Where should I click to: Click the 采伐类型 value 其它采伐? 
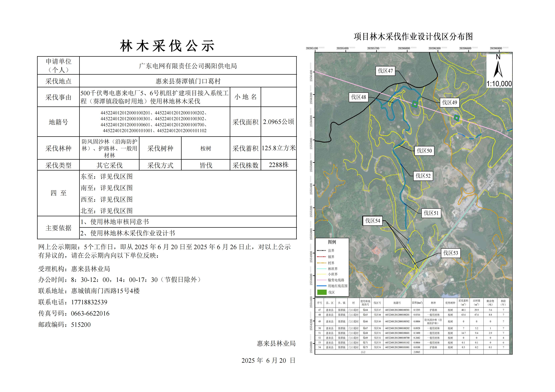point(109,165)
